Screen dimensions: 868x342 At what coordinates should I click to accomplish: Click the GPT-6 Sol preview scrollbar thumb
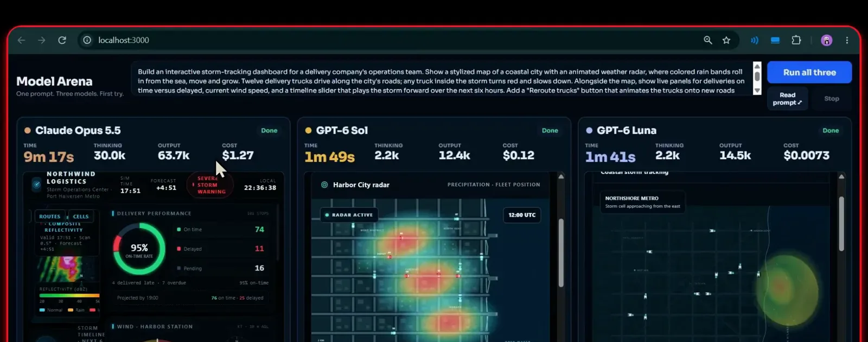(561, 252)
